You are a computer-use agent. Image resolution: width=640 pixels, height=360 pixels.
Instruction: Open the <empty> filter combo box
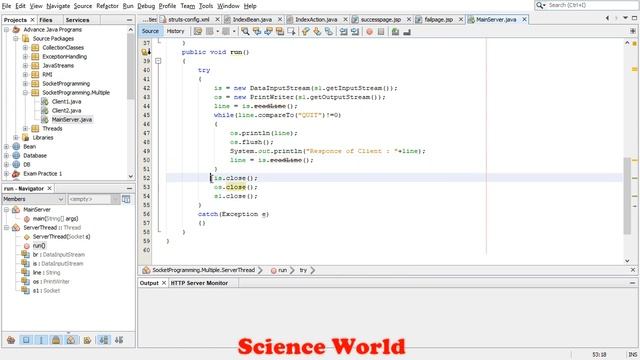(93, 199)
